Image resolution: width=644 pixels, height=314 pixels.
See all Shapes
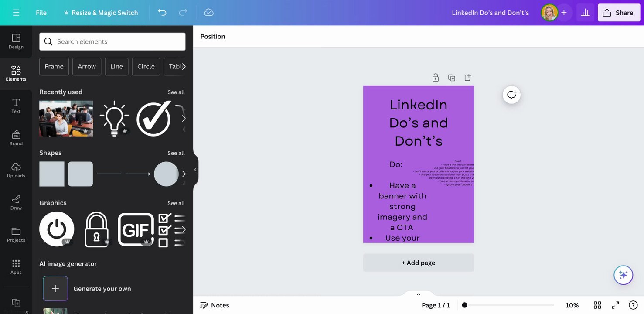click(176, 153)
